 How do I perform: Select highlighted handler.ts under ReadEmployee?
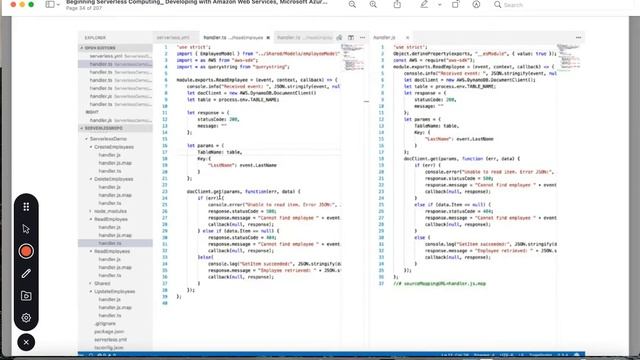pyautogui.click(x=115, y=243)
